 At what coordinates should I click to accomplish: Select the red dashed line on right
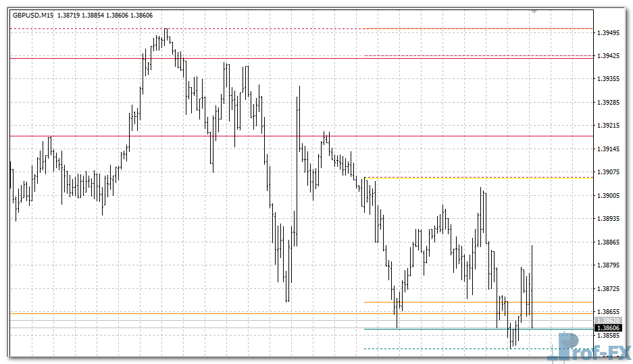coord(473,55)
